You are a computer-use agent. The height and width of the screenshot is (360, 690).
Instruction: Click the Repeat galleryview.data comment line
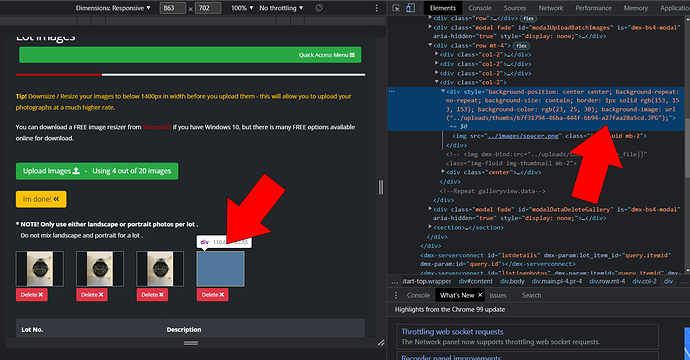pyautogui.click(x=492, y=191)
